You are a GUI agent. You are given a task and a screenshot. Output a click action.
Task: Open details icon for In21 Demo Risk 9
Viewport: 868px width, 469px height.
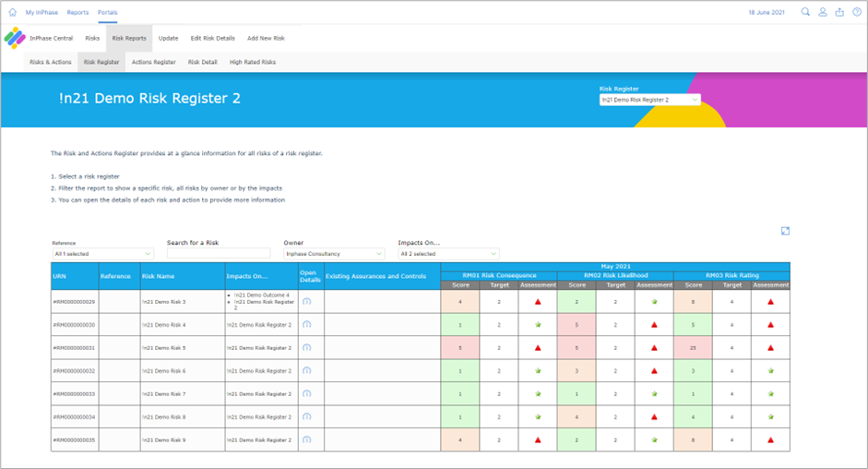(307, 439)
